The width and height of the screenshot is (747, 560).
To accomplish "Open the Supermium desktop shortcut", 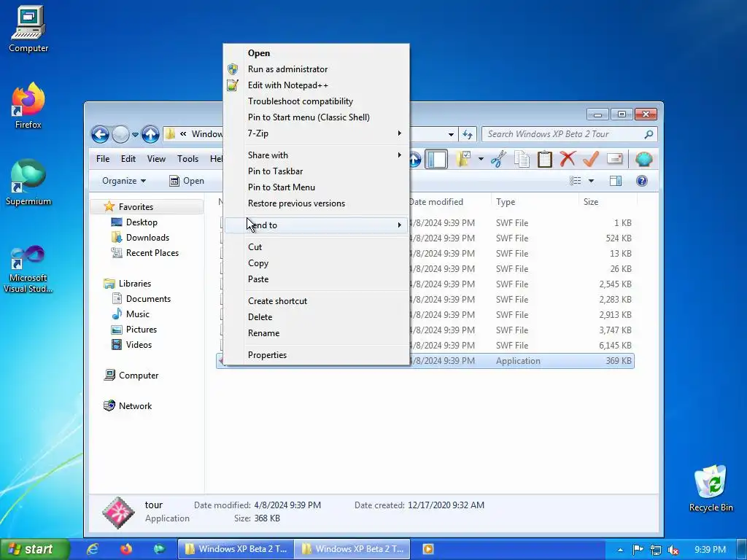I will 28,182.
